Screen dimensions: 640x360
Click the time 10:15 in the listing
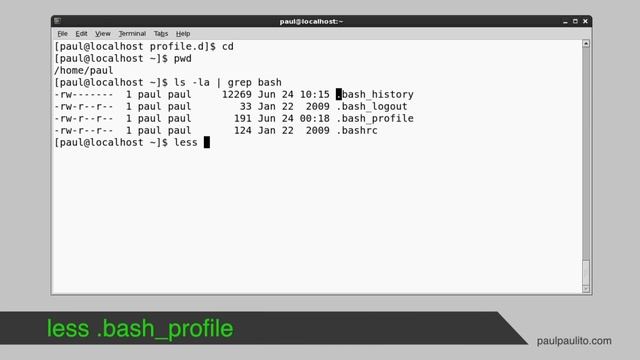(x=315, y=94)
